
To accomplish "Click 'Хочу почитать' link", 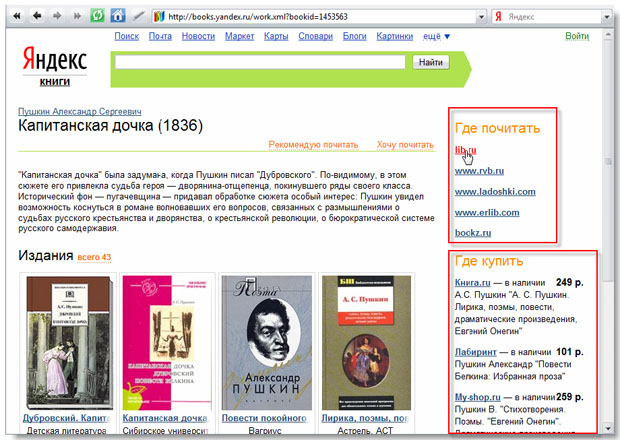I will [405, 145].
